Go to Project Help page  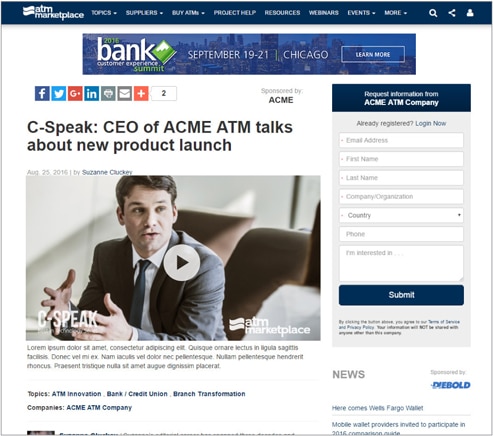[x=235, y=13]
